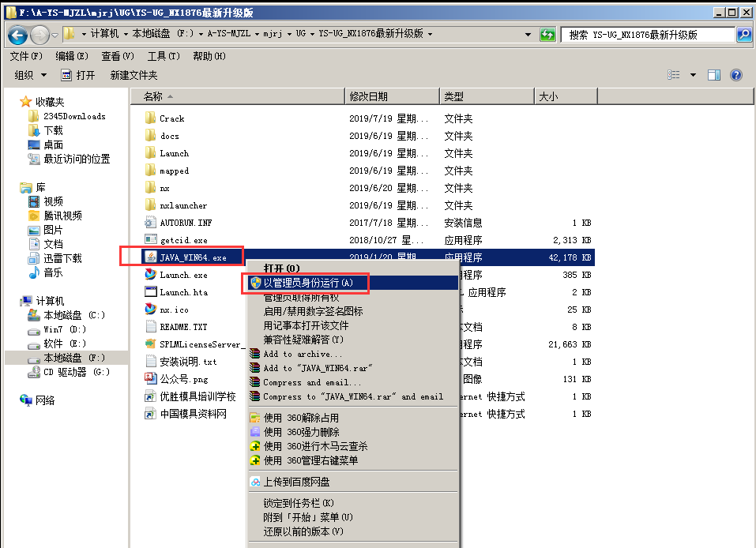Click the Launch.exe file icon
Image resolution: width=756 pixels, height=548 pixels.
tap(151, 274)
